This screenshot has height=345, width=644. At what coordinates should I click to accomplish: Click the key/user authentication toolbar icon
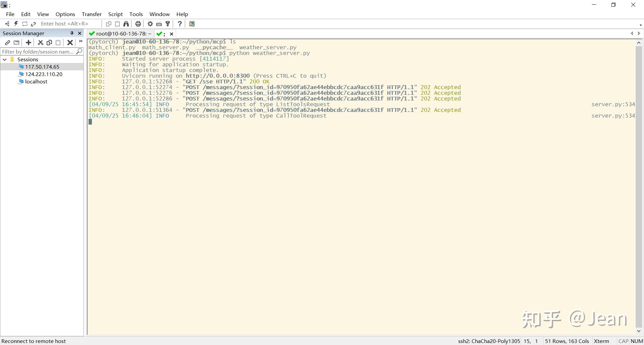(x=167, y=23)
